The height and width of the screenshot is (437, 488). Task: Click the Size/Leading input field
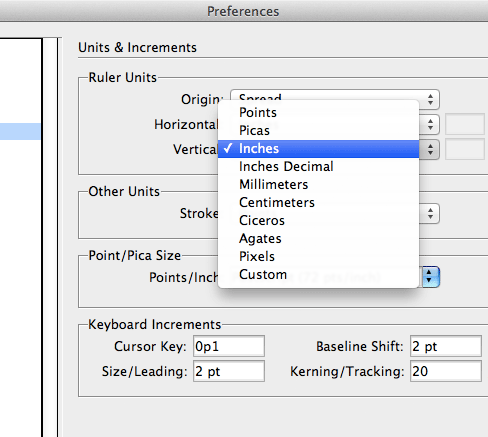point(229,371)
